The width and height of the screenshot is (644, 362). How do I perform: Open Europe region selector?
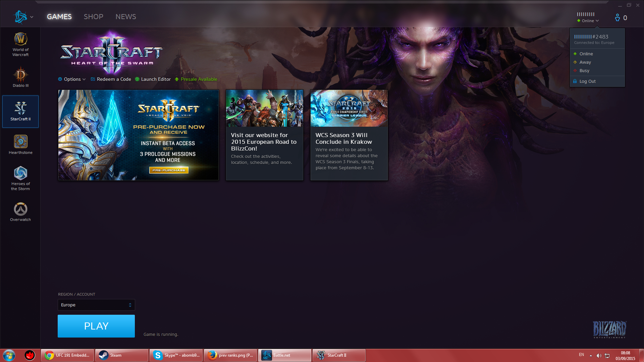click(x=96, y=305)
